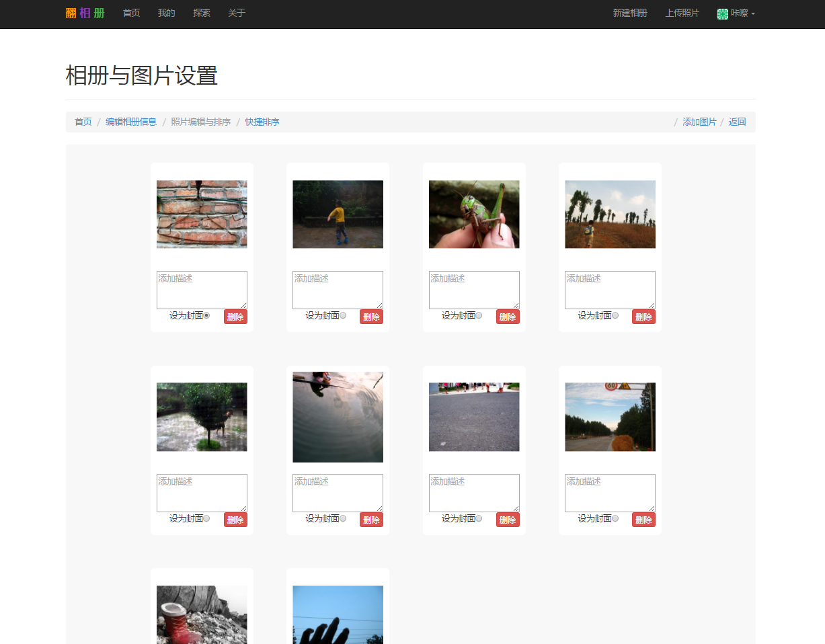The image size is (825, 644).
Task: Delete the flooded bushy tree photo
Action: pyautogui.click(x=235, y=520)
